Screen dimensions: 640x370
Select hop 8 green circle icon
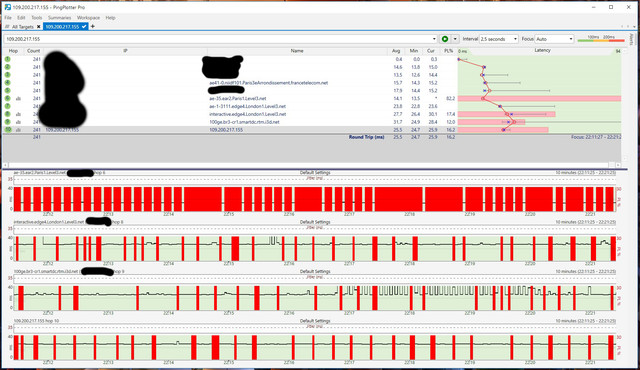[x=7, y=114]
